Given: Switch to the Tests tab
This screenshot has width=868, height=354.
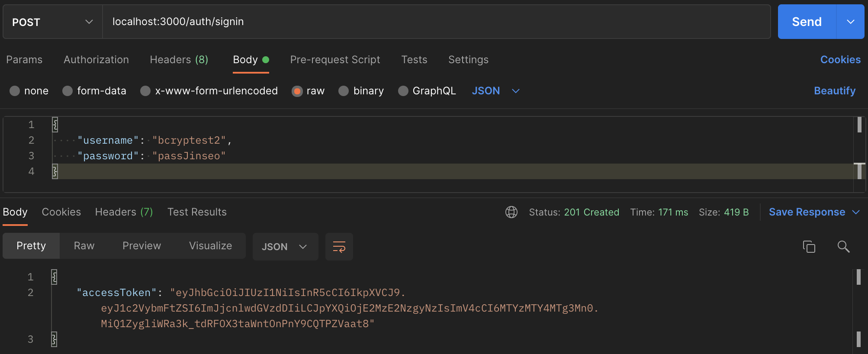Looking at the screenshot, I should click(414, 60).
